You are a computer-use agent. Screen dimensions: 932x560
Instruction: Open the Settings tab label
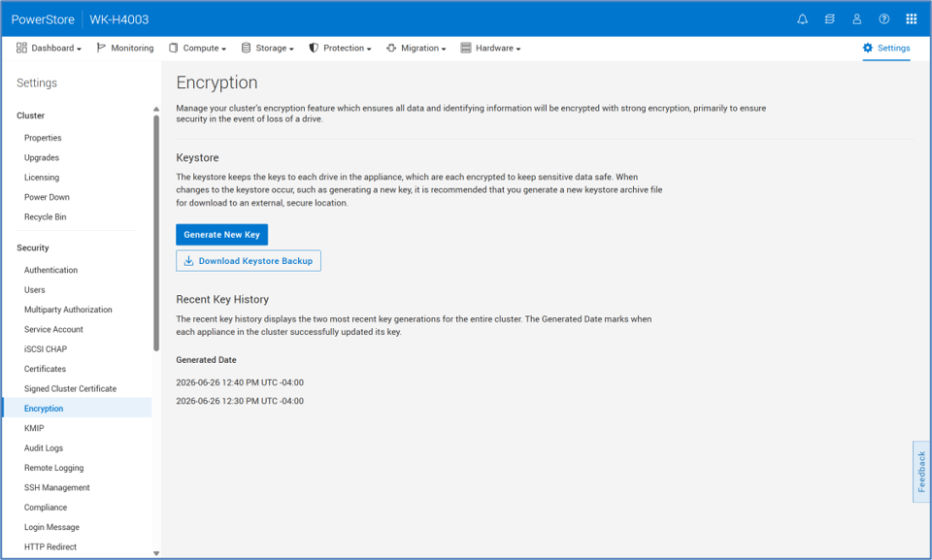(893, 48)
